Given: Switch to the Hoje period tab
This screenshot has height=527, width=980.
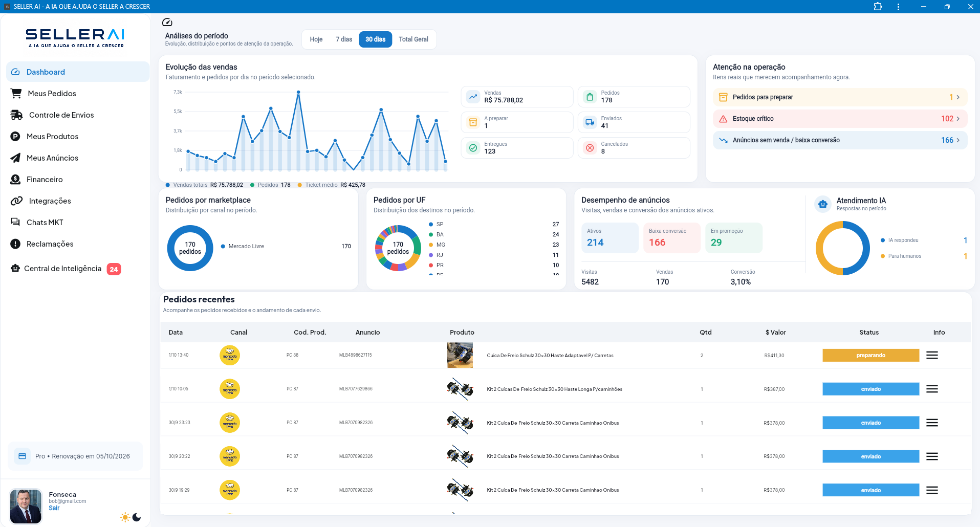Looking at the screenshot, I should (x=316, y=39).
